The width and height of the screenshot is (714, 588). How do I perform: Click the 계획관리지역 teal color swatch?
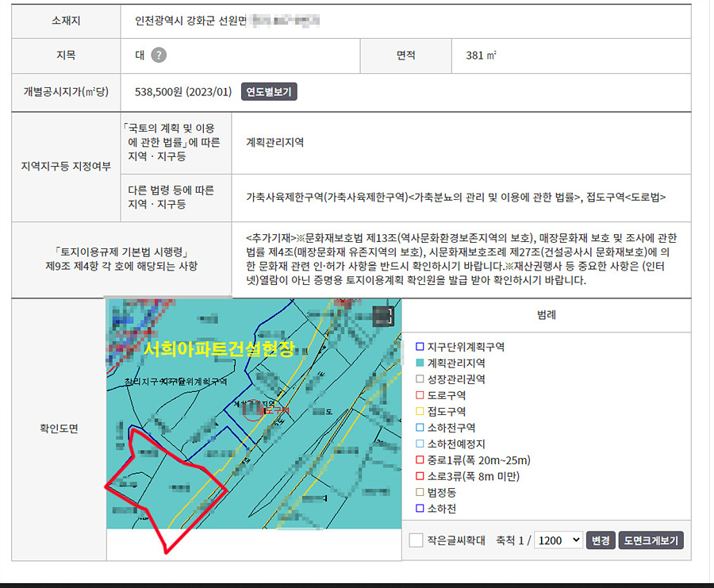click(x=420, y=363)
